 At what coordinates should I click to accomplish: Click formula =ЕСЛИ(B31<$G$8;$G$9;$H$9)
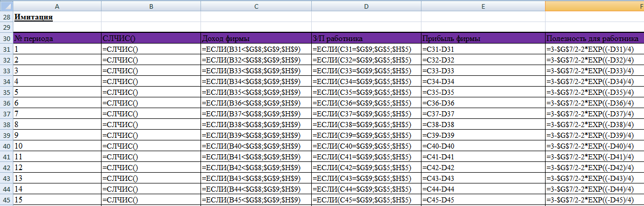(256, 49)
